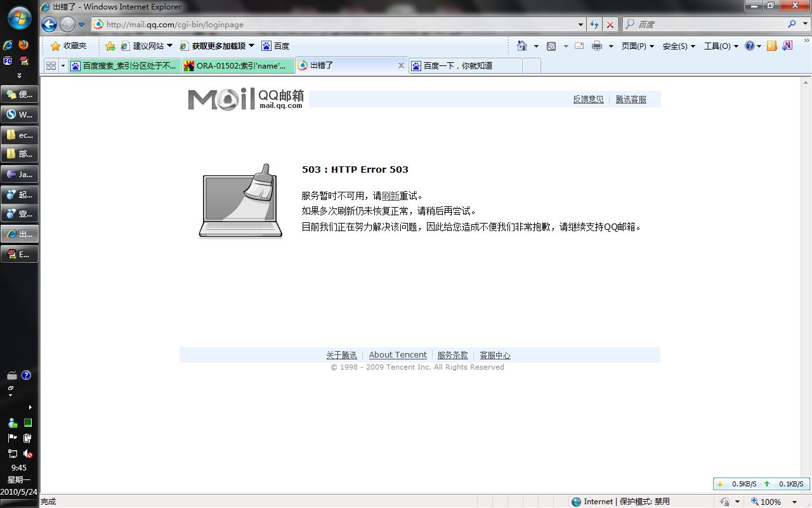
Task: Click the FC quick launch icon
Action: [x=8, y=62]
